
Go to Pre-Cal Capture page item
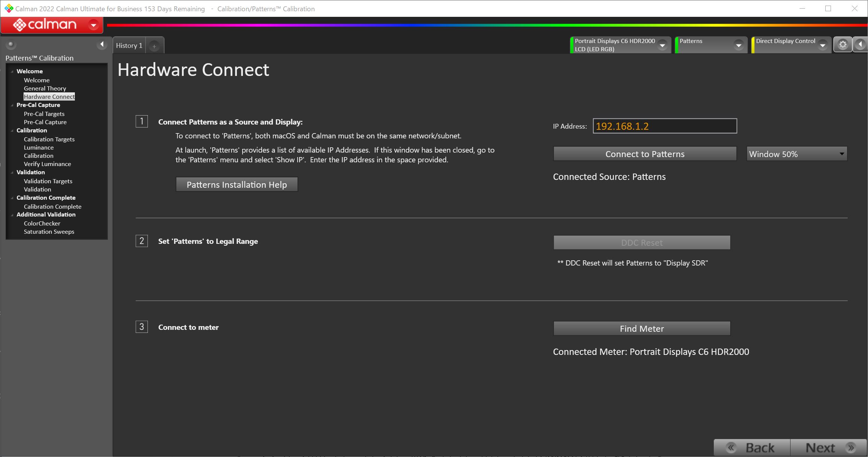coord(45,122)
